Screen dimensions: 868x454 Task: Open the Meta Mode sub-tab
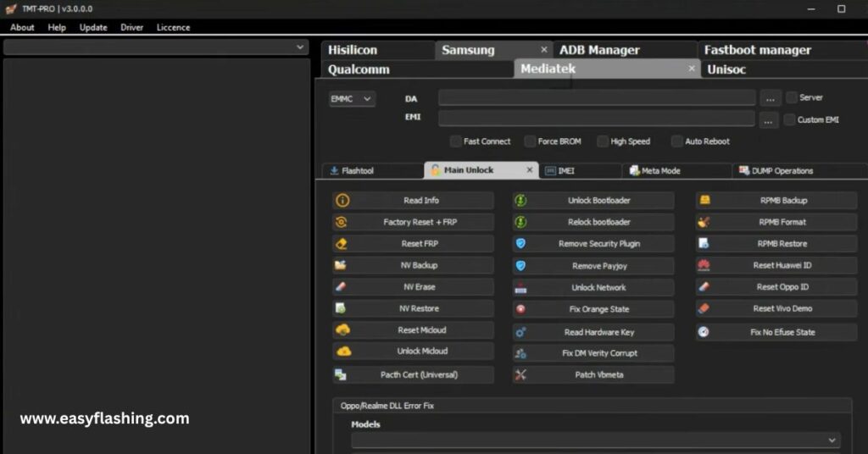point(676,171)
